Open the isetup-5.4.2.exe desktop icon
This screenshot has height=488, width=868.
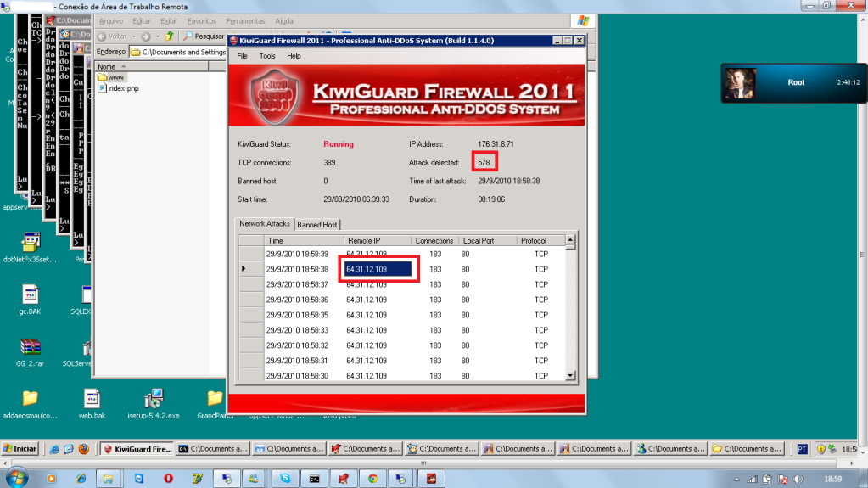point(153,399)
